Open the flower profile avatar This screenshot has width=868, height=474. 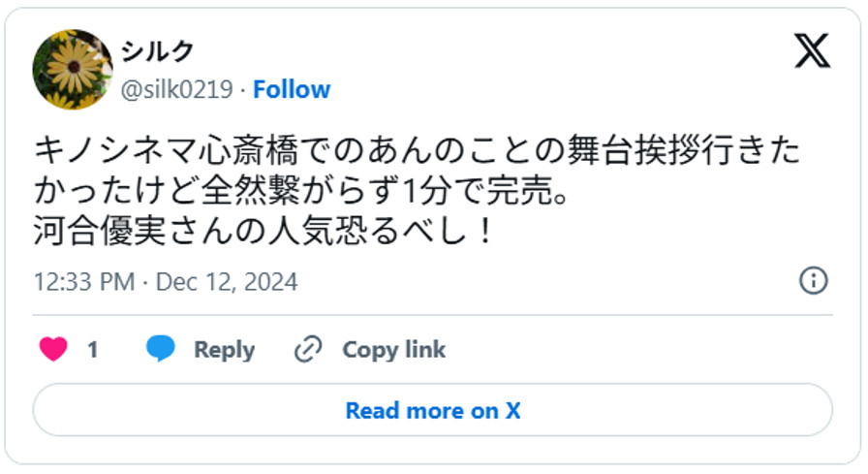click(73, 69)
